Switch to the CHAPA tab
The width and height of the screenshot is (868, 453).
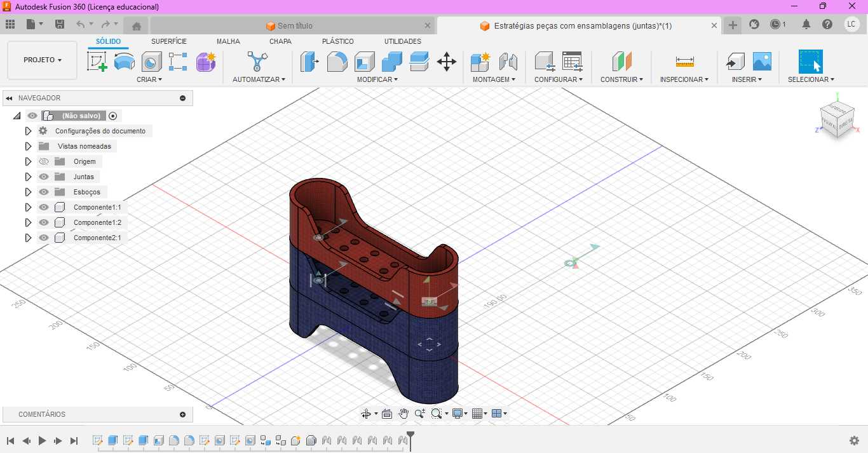(280, 41)
